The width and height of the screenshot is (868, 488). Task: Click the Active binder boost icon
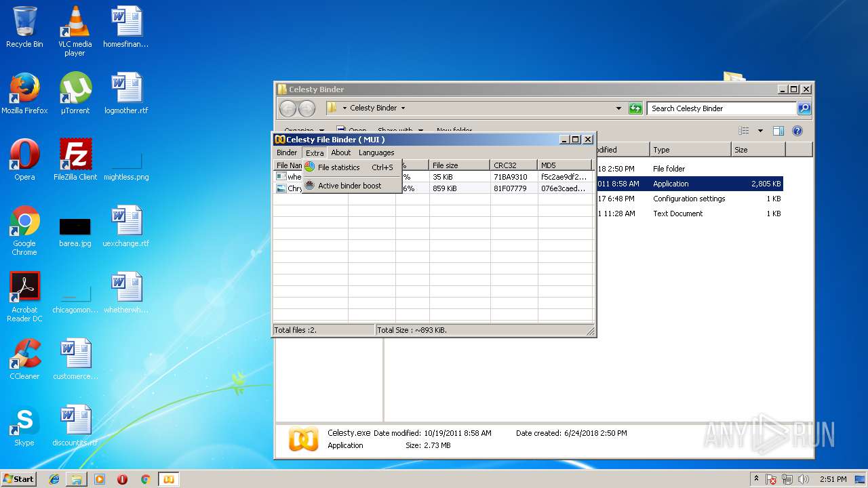(310, 185)
